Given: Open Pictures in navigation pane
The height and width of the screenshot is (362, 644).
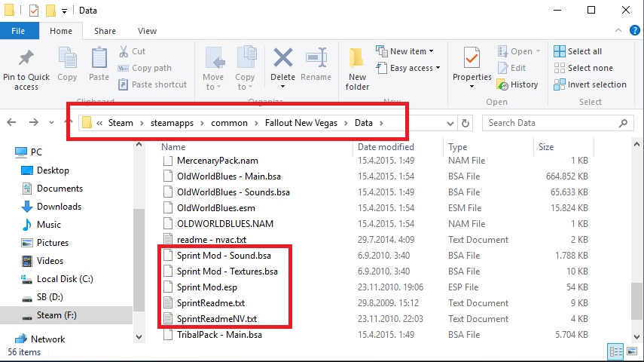Looking at the screenshot, I should (44, 243).
